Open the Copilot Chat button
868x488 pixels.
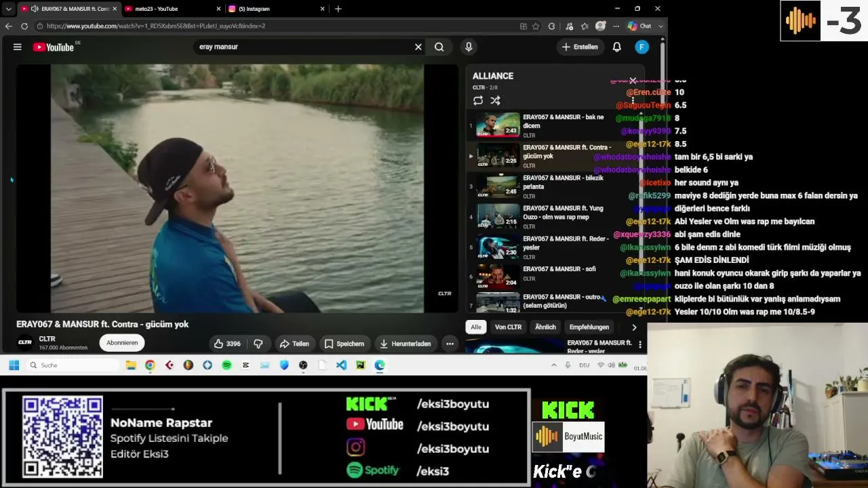(639, 26)
